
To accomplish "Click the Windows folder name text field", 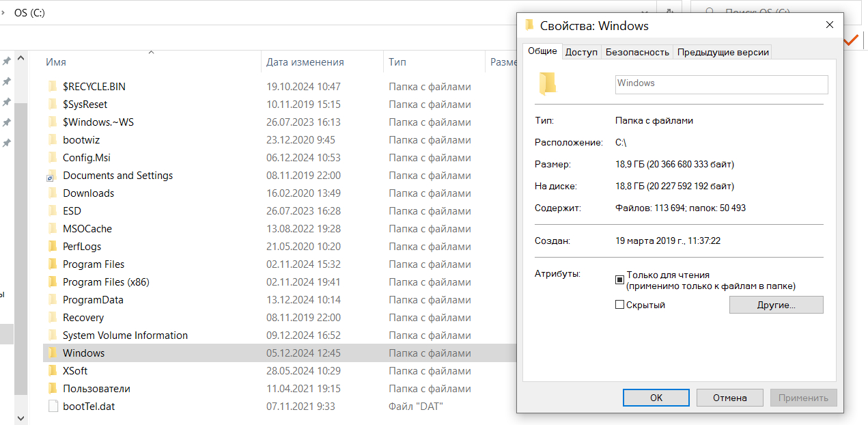I will (x=721, y=84).
